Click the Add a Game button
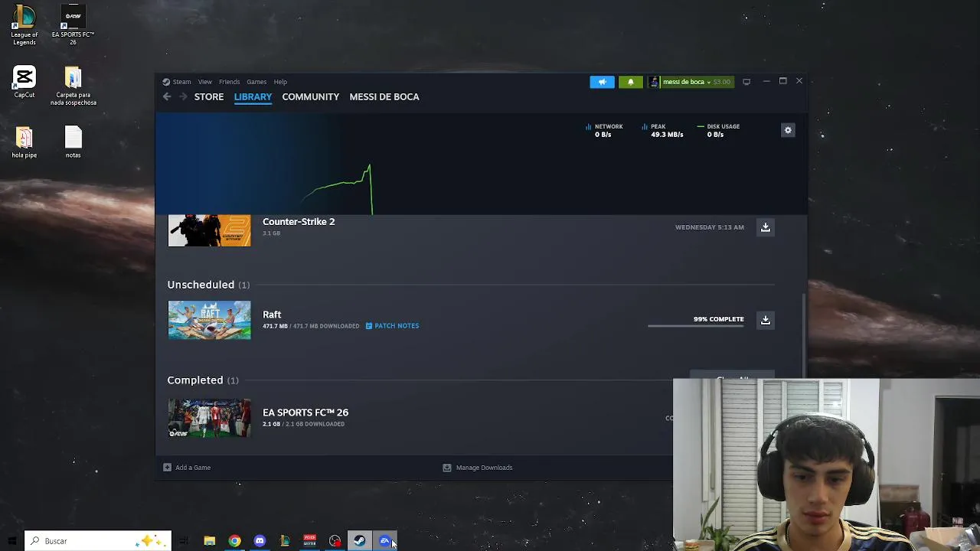 click(187, 468)
